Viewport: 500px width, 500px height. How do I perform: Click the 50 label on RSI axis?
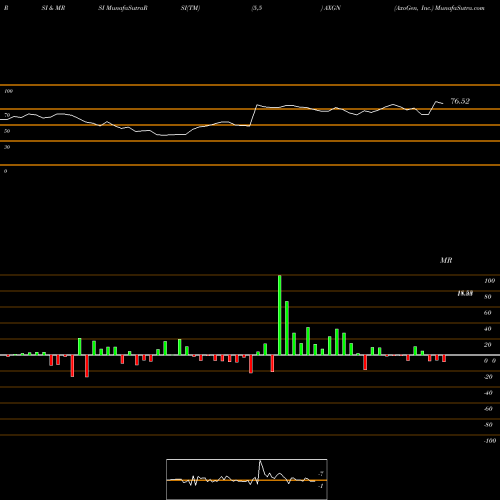point(7,131)
